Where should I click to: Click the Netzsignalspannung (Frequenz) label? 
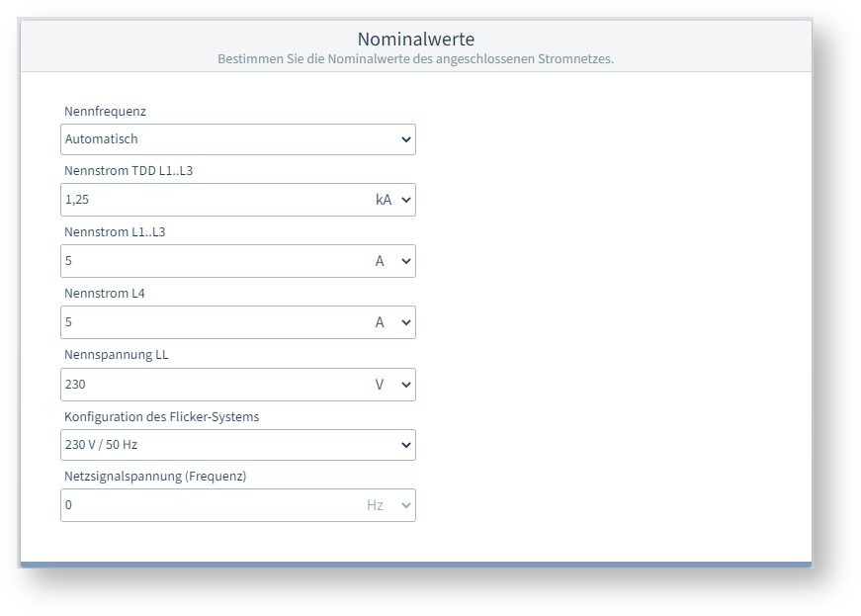pos(155,476)
